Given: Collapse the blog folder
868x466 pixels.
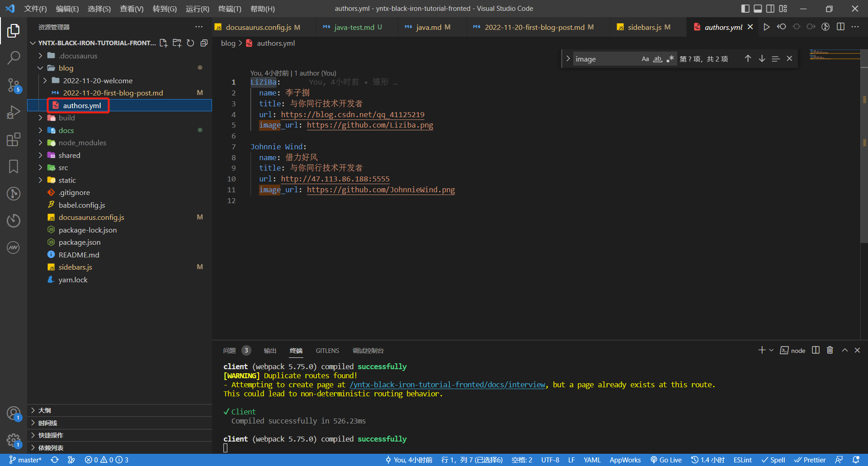Looking at the screenshot, I should pos(41,68).
